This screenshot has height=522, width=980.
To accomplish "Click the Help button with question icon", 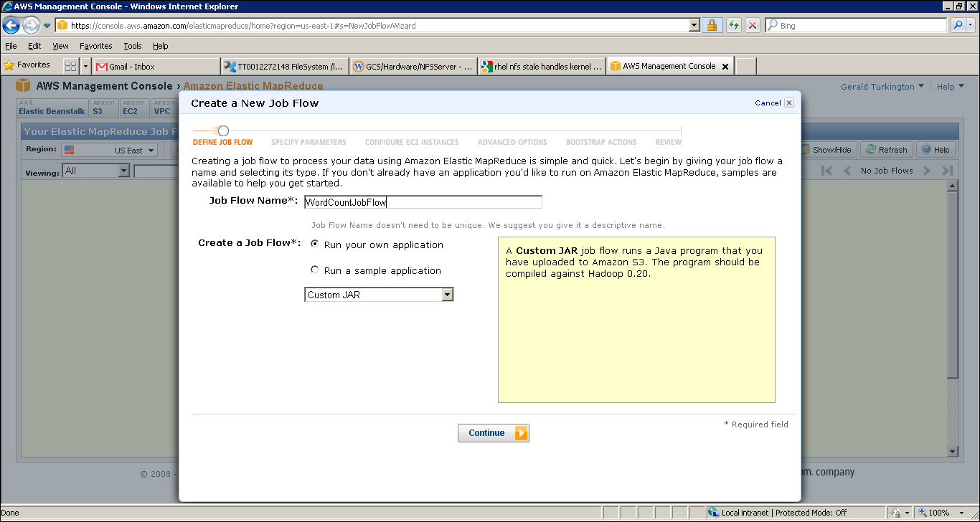I will [936, 150].
